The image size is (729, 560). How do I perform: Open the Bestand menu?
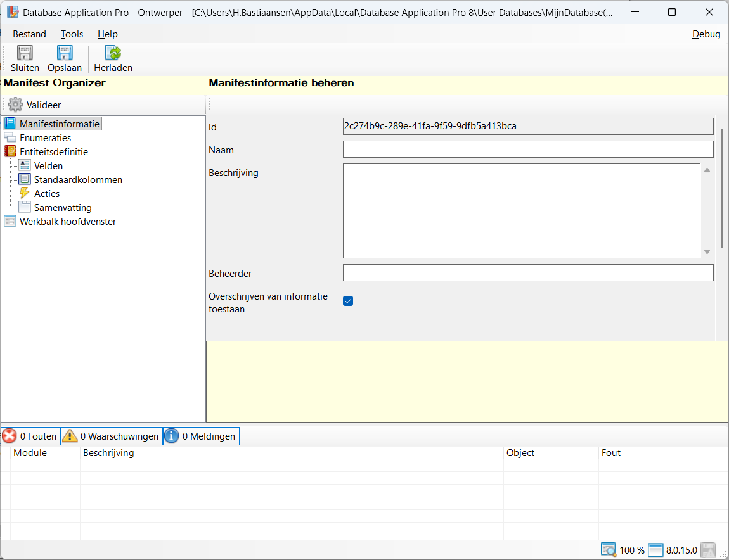point(29,34)
